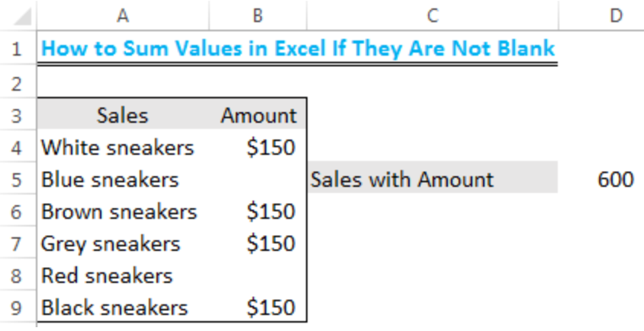
Task: Select the cell showing 600
Action: 615,180
